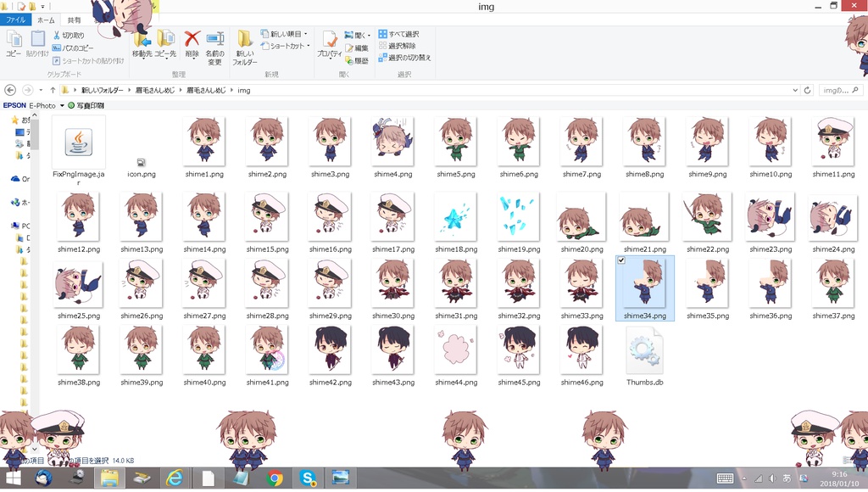Click in the img search box

[x=840, y=90]
